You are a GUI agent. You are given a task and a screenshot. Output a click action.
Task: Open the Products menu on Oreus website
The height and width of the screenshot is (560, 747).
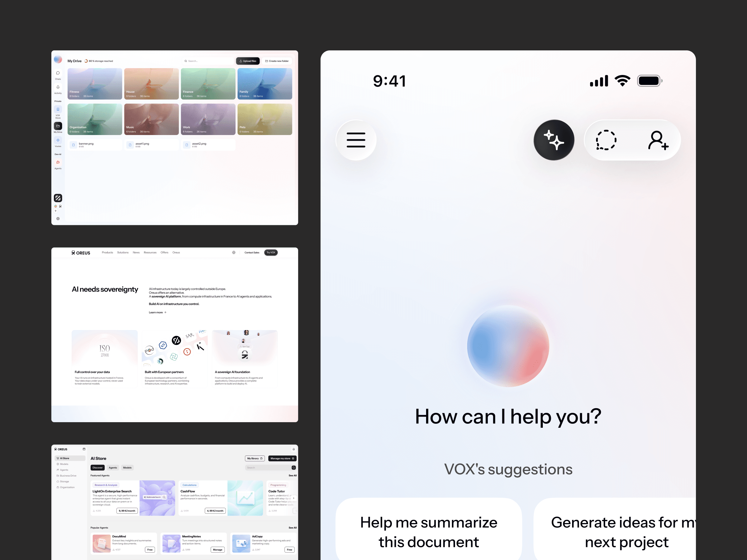pos(107,253)
